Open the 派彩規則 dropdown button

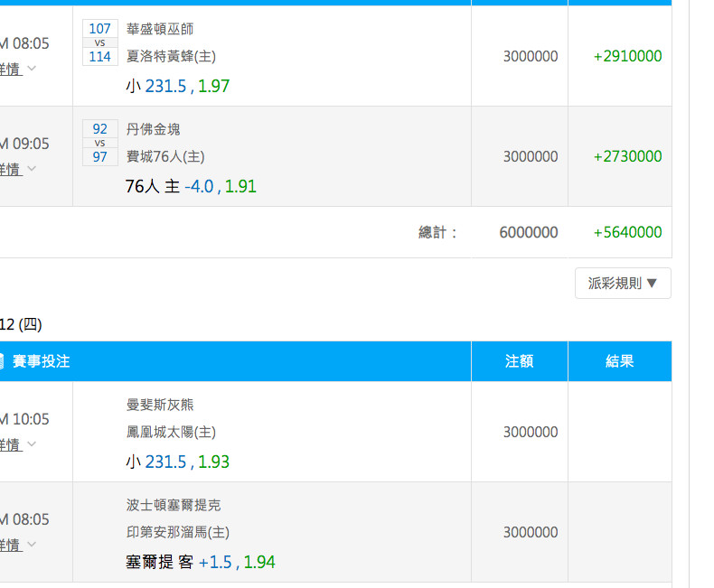pos(623,283)
